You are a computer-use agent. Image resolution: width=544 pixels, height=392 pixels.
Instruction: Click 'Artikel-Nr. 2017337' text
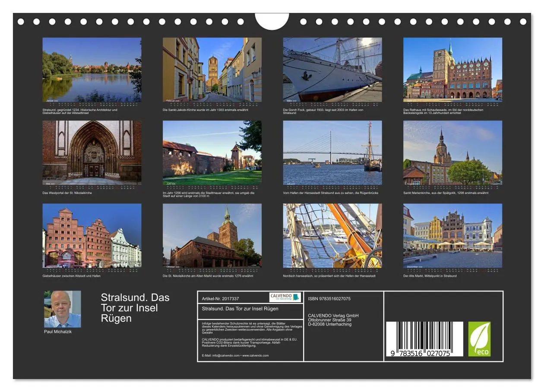(x=220, y=299)
